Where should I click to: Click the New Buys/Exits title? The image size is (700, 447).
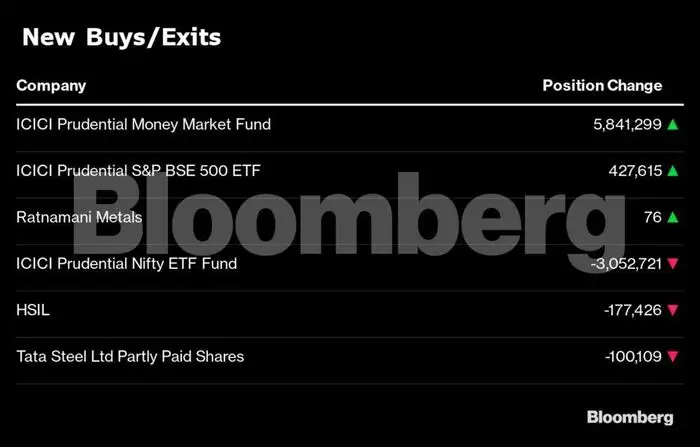(x=121, y=38)
